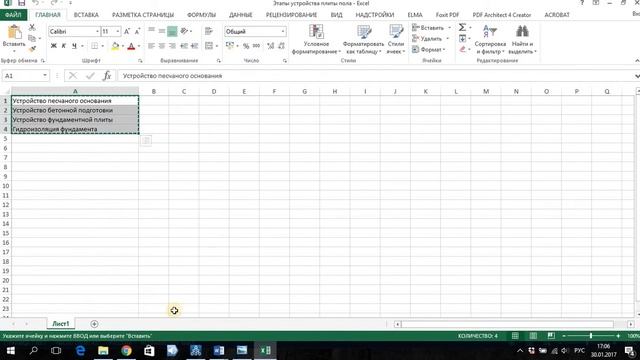Open Найти и выделить dropdown
The width and height of the screenshot is (640, 360).
tap(522, 39)
